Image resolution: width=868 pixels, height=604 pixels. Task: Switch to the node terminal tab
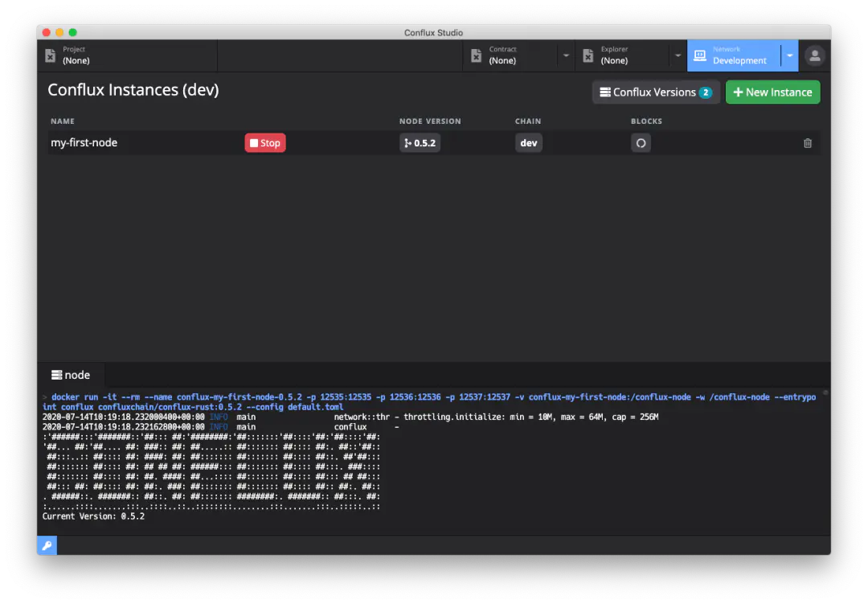click(71, 375)
